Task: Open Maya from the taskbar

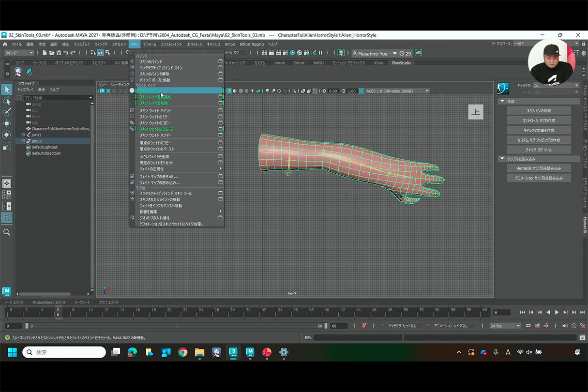Action: click(x=250, y=352)
